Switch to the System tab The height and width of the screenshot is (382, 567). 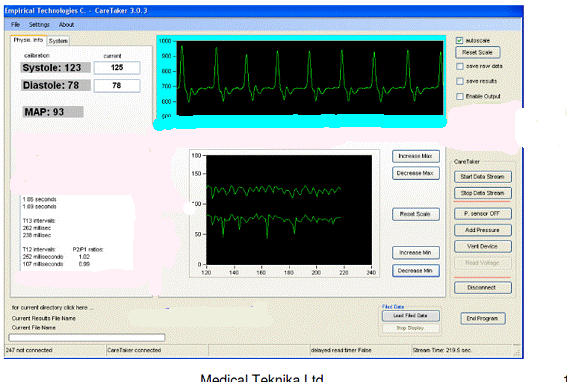(58, 41)
